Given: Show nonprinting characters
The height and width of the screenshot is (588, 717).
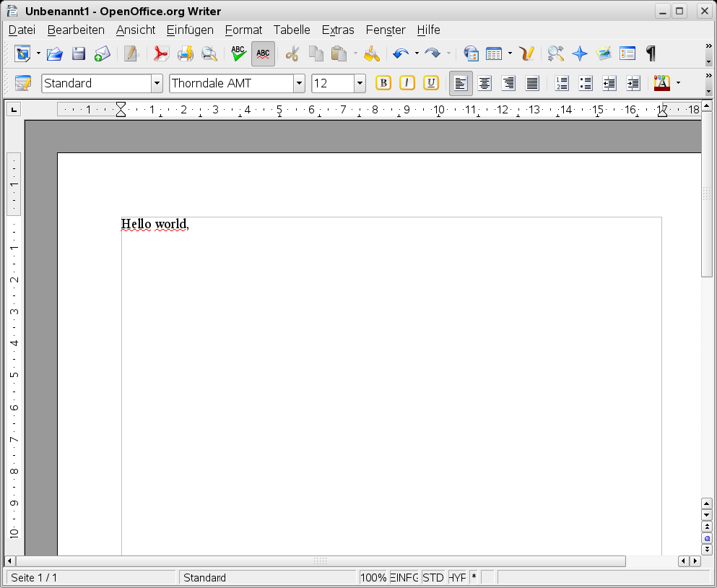Looking at the screenshot, I should [x=650, y=53].
